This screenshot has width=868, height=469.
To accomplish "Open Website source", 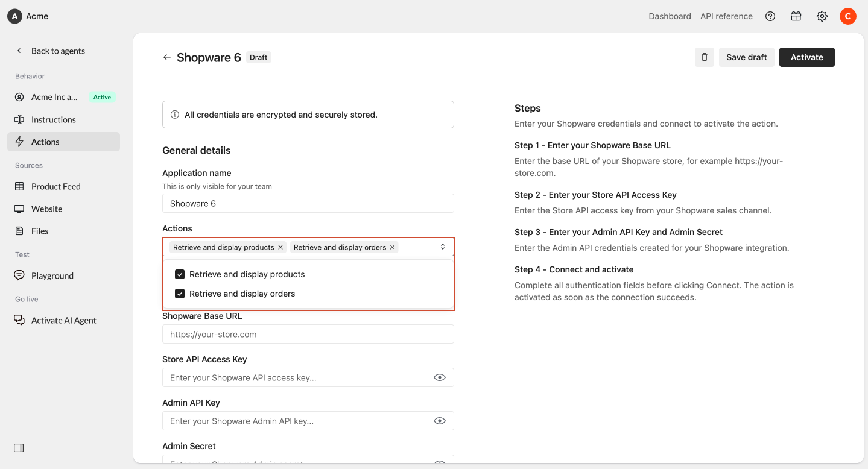I will click(x=63, y=209).
